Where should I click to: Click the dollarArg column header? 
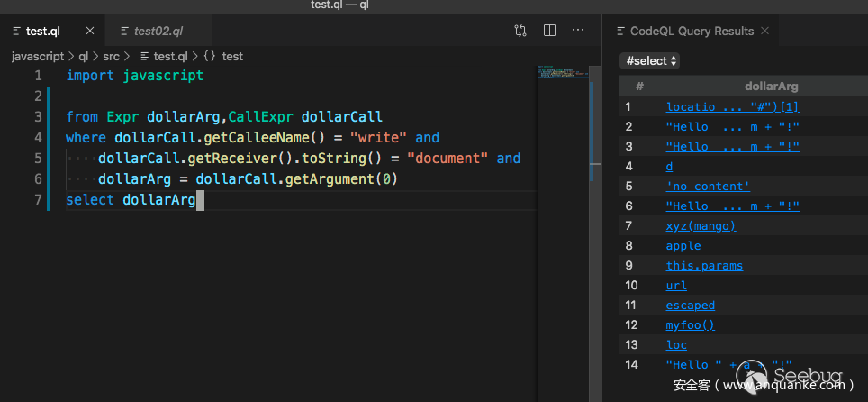pos(772,87)
